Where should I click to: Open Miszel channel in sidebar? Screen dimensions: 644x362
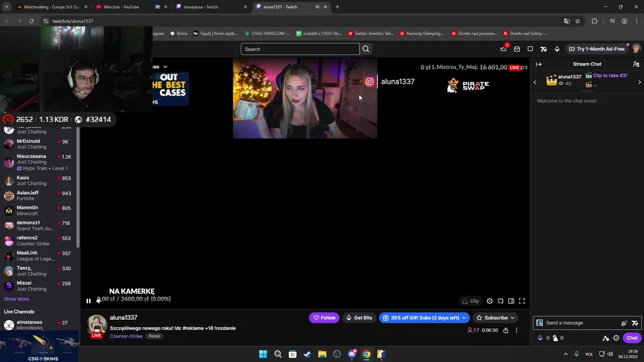[x=39, y=286]
